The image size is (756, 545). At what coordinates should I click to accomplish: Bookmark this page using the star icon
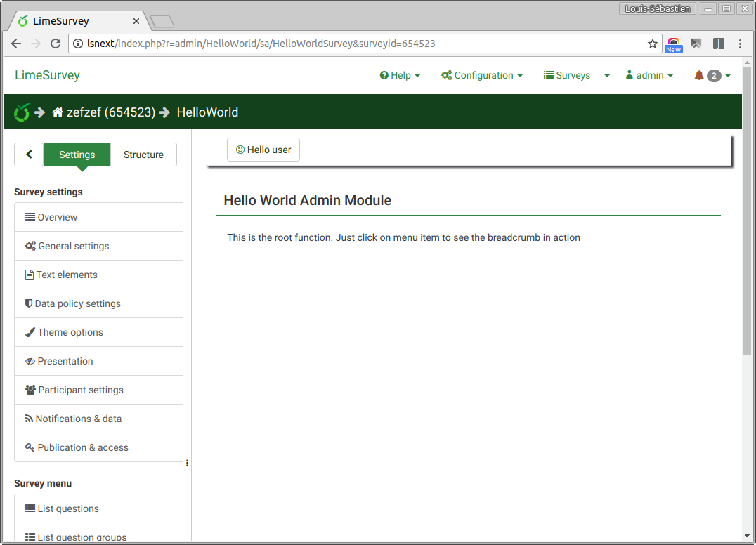[x=652, y=44]
